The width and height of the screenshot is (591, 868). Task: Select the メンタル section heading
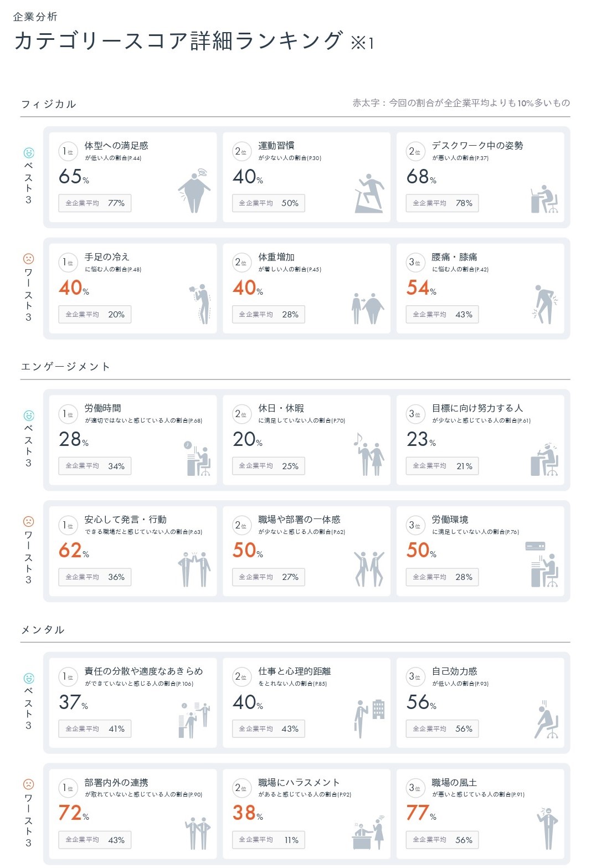coord(43,629)
